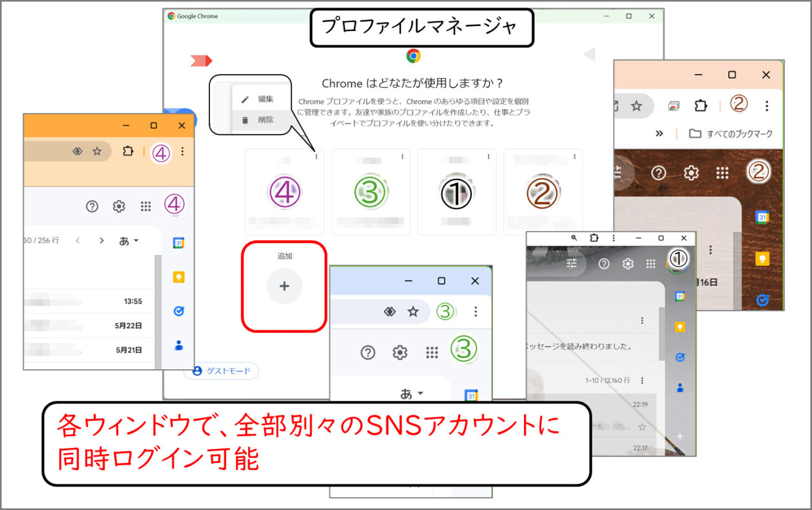Screen dimensions: 812x510
Task: Open three-dot menu beside 1–10 / 12,160 行
Action: 642,381
